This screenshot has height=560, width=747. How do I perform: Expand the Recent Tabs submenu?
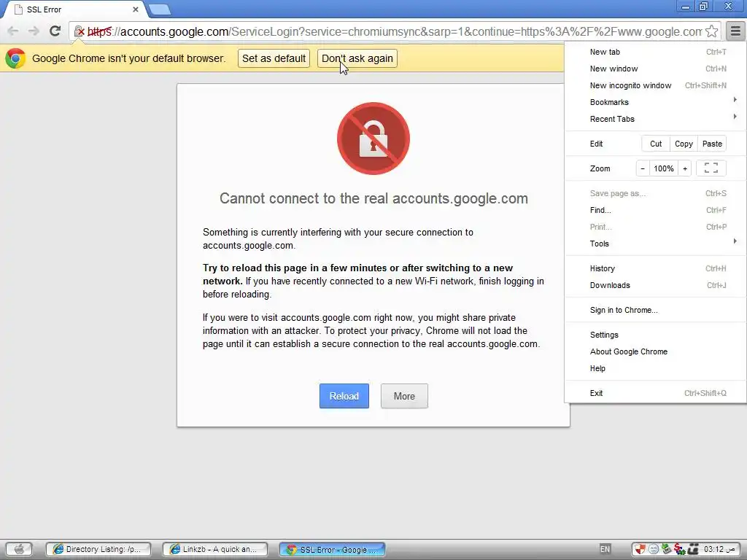tap(656, 119)
